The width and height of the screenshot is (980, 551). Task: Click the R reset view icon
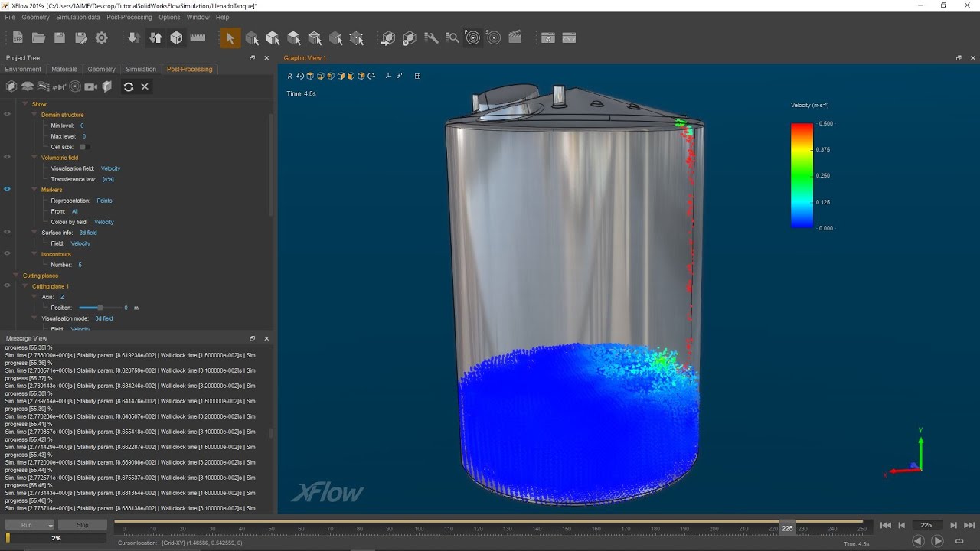point(289,76)
